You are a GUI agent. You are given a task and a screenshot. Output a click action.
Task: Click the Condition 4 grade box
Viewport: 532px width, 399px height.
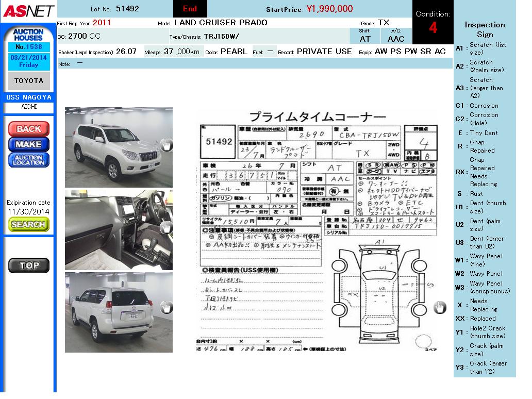[433, 23]
